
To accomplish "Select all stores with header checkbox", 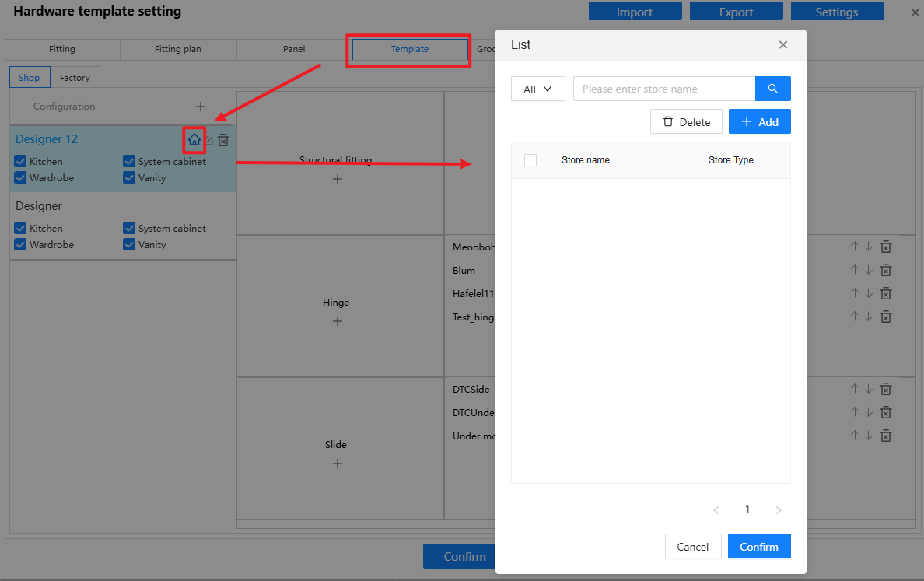I will (530, 160).
